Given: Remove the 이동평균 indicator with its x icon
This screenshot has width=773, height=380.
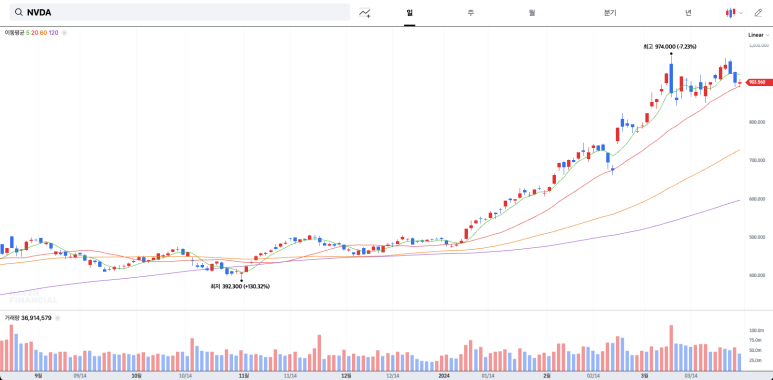Looking at the screenshot, I should [x=64, y=33].
